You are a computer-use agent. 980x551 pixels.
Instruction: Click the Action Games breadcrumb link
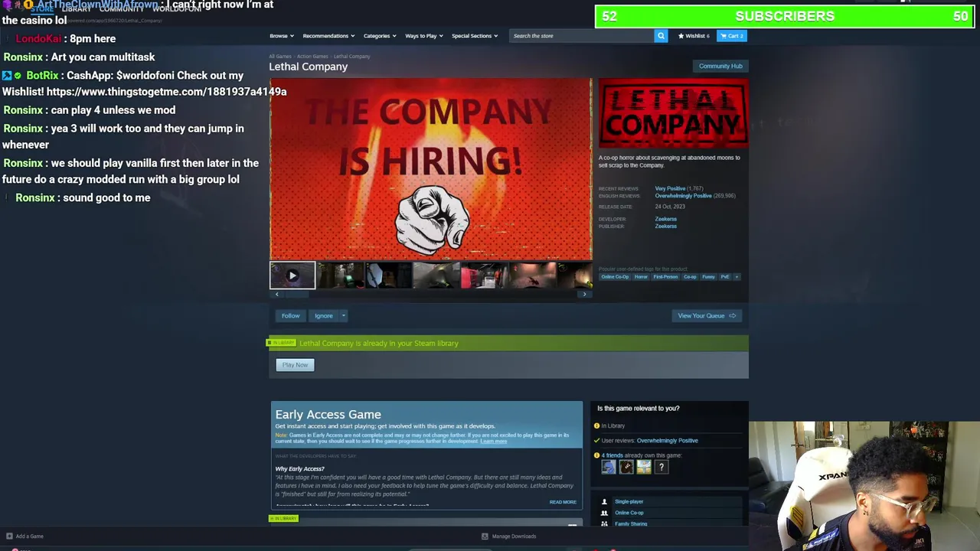point(312,57)
